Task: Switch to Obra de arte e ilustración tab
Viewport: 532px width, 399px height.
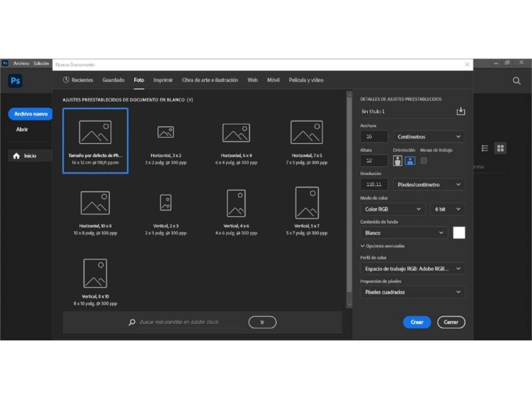Action: click(x=210, y=80)
